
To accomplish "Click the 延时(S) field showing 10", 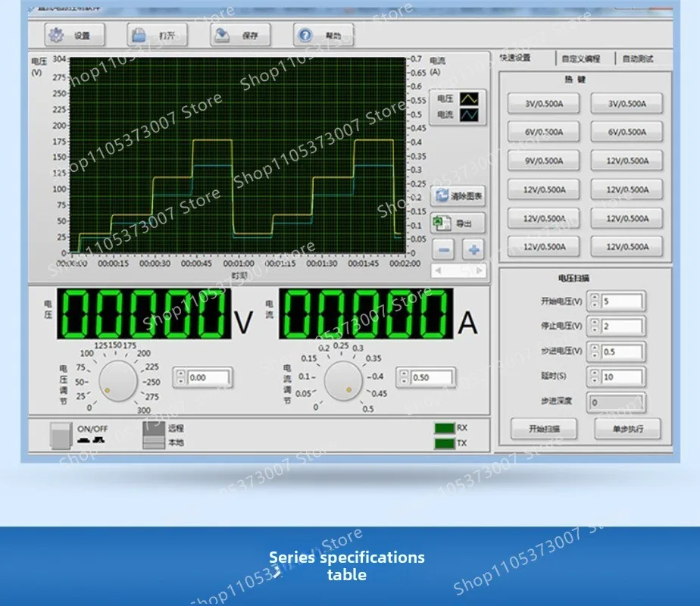I will 622,377.
